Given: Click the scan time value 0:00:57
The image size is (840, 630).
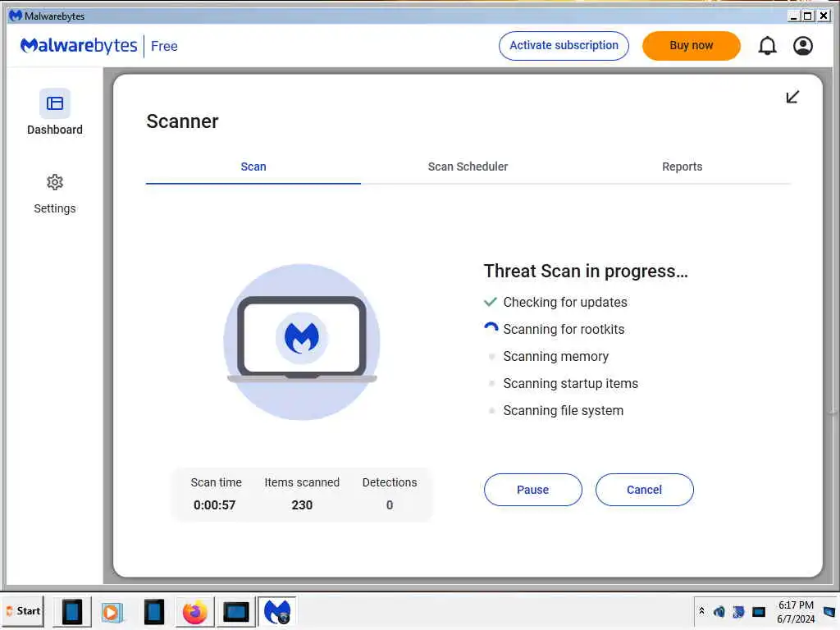Looking at the screenshot, I should point(214,504).
